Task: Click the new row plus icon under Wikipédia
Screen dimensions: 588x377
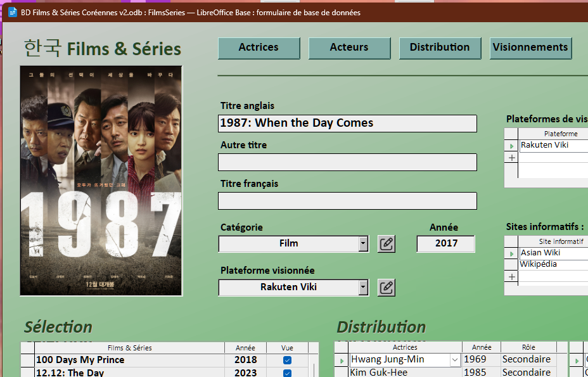Action: point(512,277)
